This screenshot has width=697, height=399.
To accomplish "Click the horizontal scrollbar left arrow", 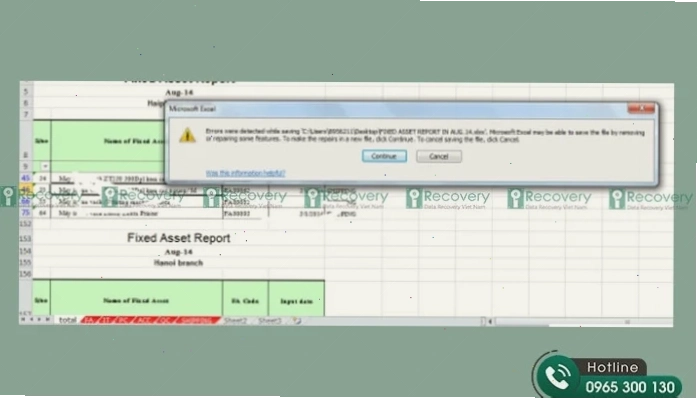I will point(490,321).
